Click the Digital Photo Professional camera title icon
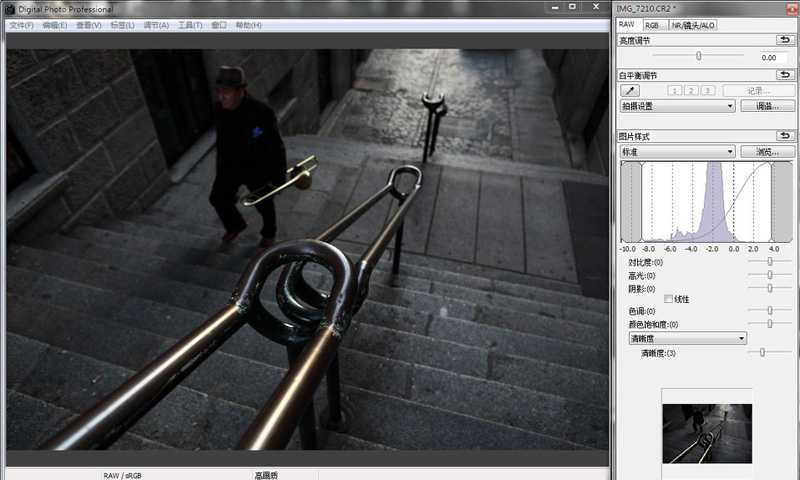 pos(10,9)
